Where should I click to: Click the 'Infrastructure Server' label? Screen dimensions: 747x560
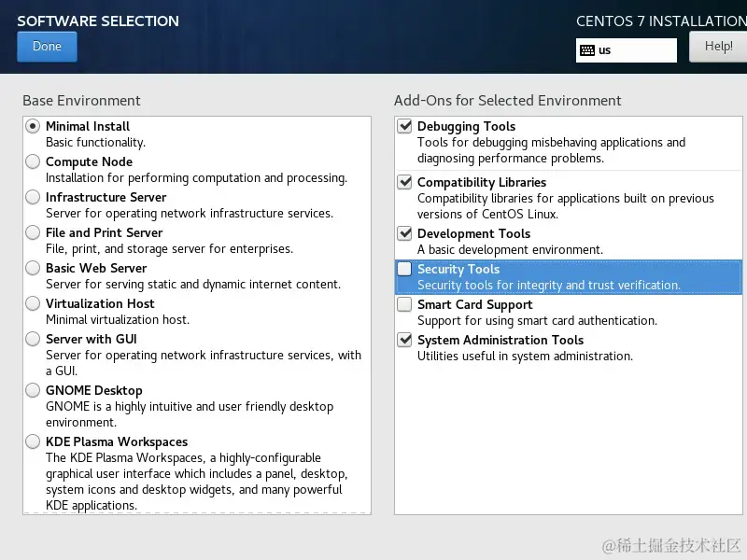pyautogui.click(x=106, y=197)
